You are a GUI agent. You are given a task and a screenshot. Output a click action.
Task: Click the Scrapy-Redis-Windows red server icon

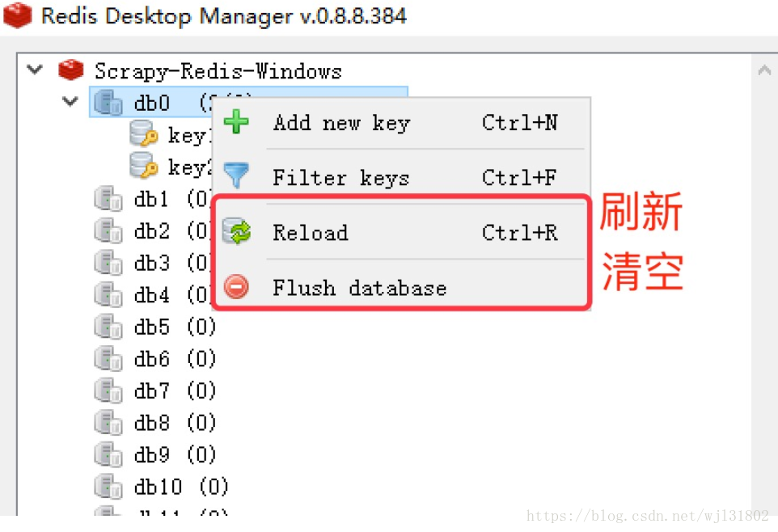click(x=71, y=70)
